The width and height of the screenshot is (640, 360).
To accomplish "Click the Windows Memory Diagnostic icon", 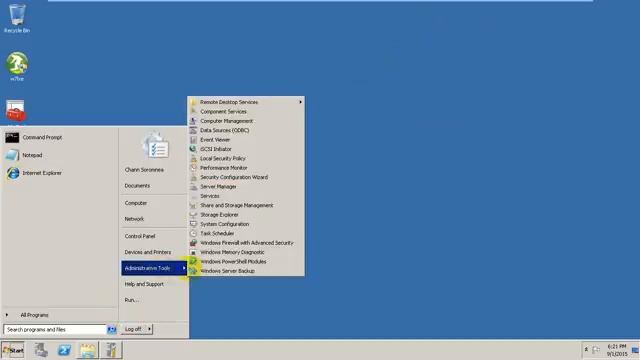I will point(193,252).
